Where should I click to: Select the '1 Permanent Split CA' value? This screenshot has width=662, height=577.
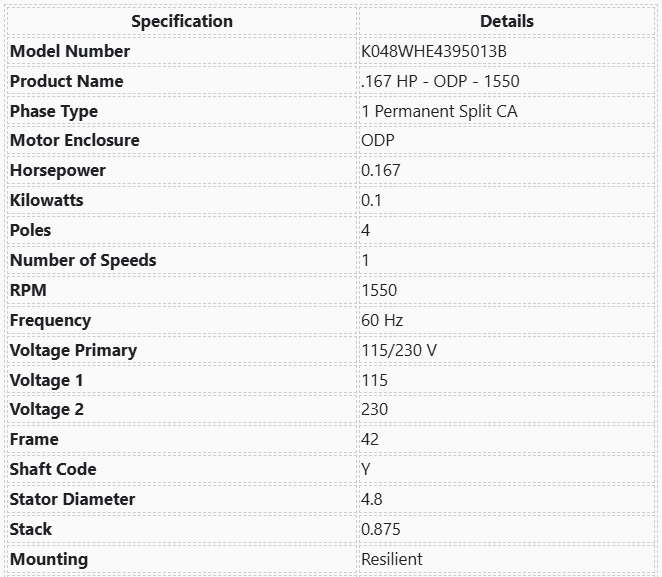click(x=439, y=111)
